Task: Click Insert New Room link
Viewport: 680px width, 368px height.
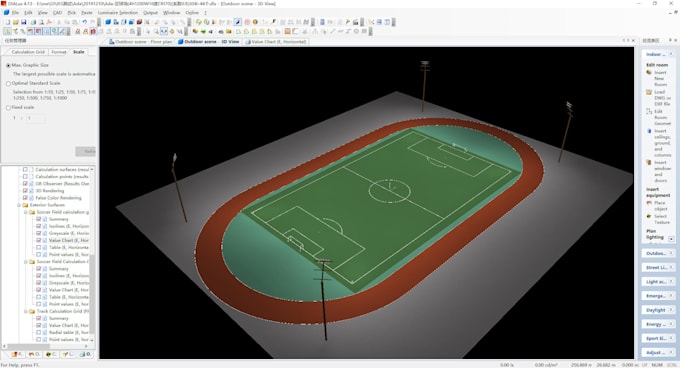Action: tap(660, 78)
